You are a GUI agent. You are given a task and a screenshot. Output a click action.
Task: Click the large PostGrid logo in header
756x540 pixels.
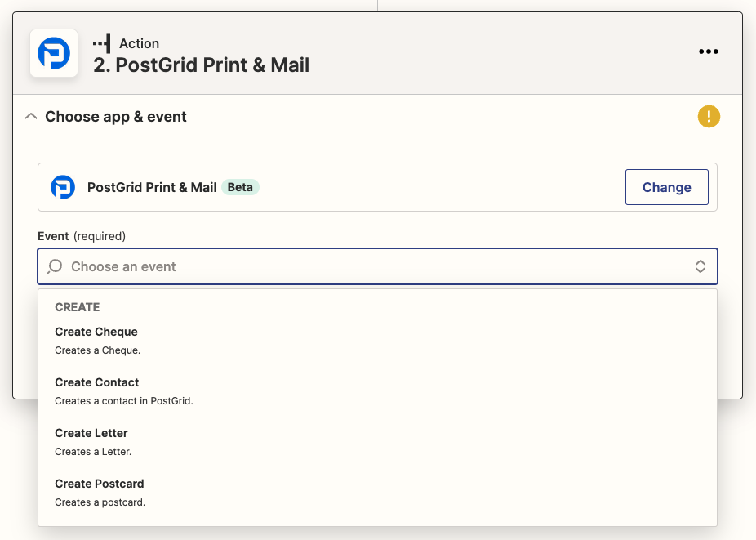click(54, 54)
